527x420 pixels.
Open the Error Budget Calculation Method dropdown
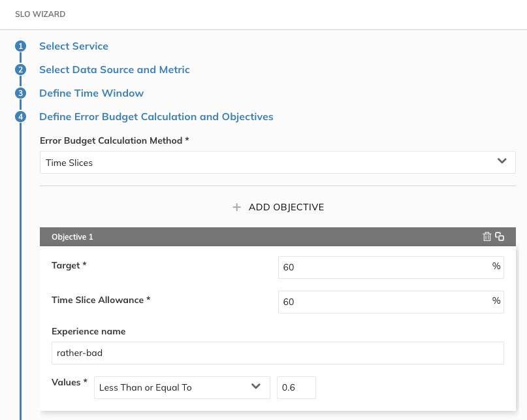(278, 161)
